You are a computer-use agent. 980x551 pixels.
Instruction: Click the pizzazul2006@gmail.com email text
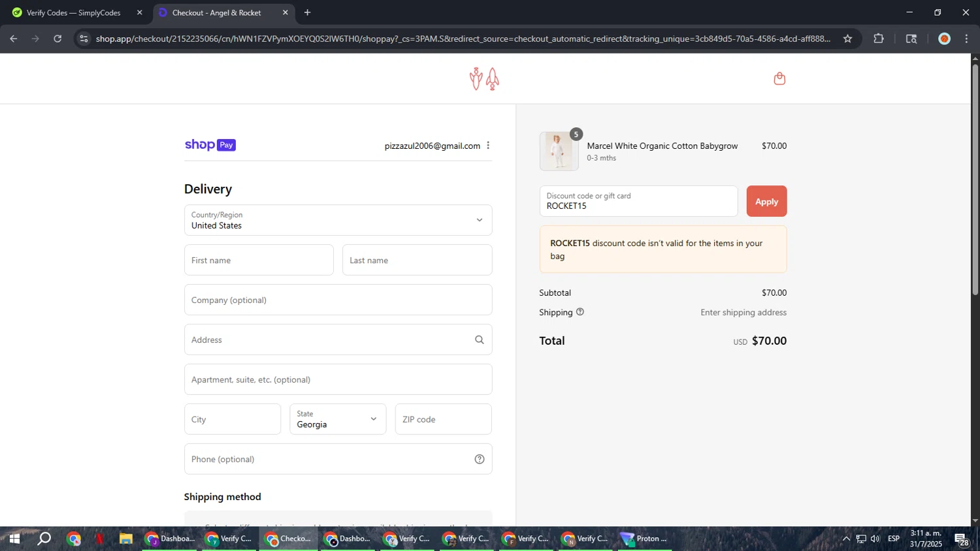pos(432,146)
